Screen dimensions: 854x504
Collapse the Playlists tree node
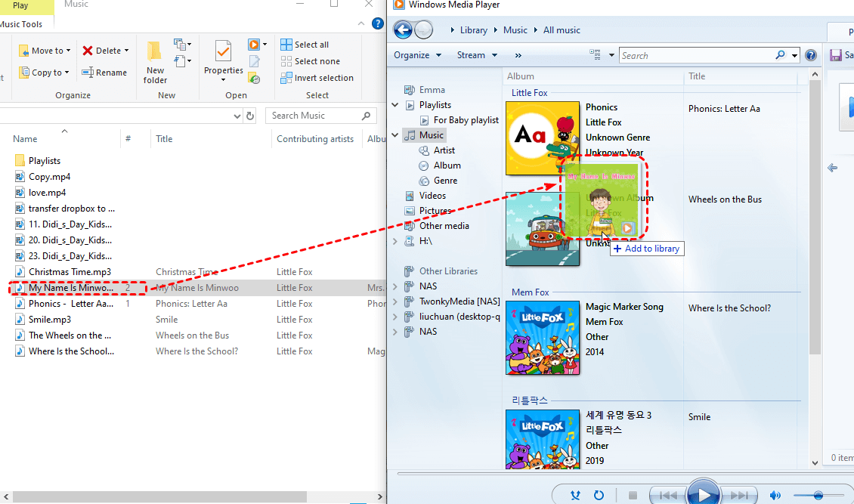tap(395, 105)
